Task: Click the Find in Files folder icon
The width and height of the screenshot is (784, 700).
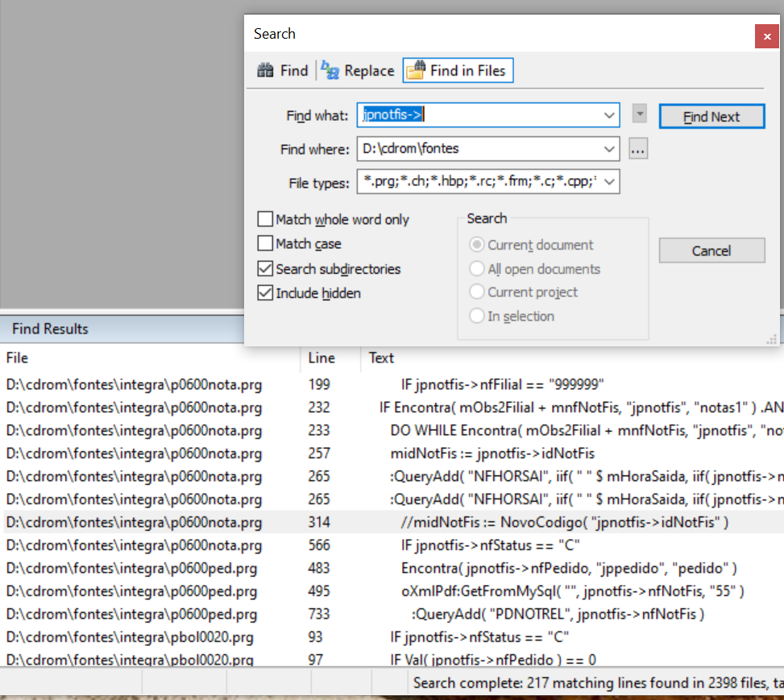Action: [416, 71]
